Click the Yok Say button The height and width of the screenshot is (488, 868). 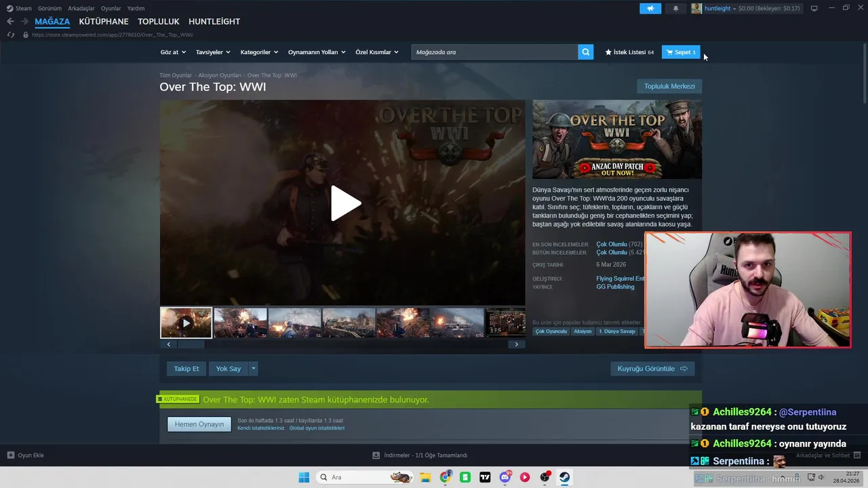[229, 369]
